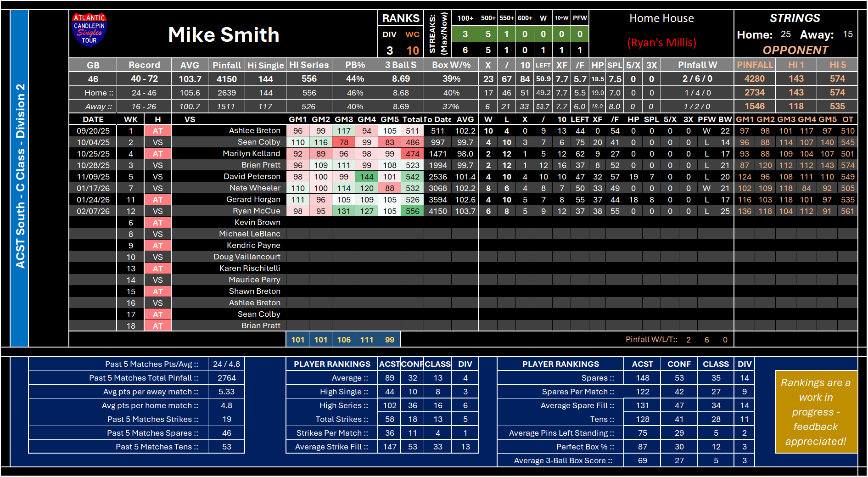Select the Past 5 Matches Total Pinfall label
Image resolution: width=868 pixels, height=477 pixels.
[144, 378]
